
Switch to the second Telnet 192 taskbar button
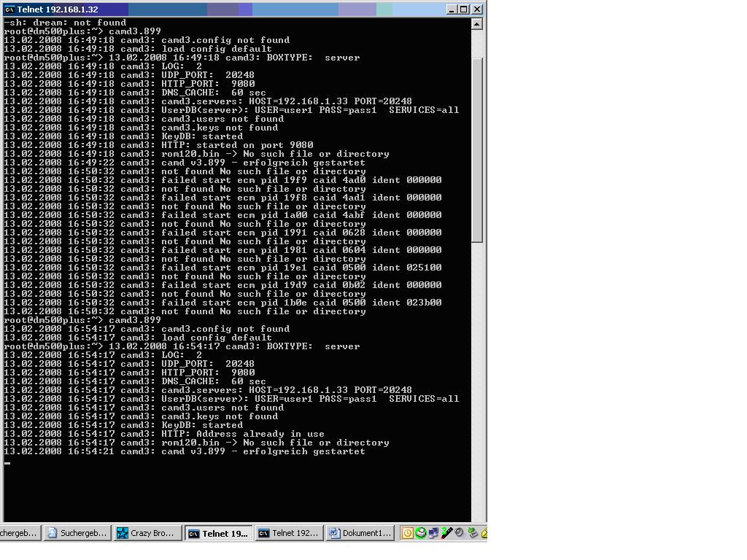[289, 533]
